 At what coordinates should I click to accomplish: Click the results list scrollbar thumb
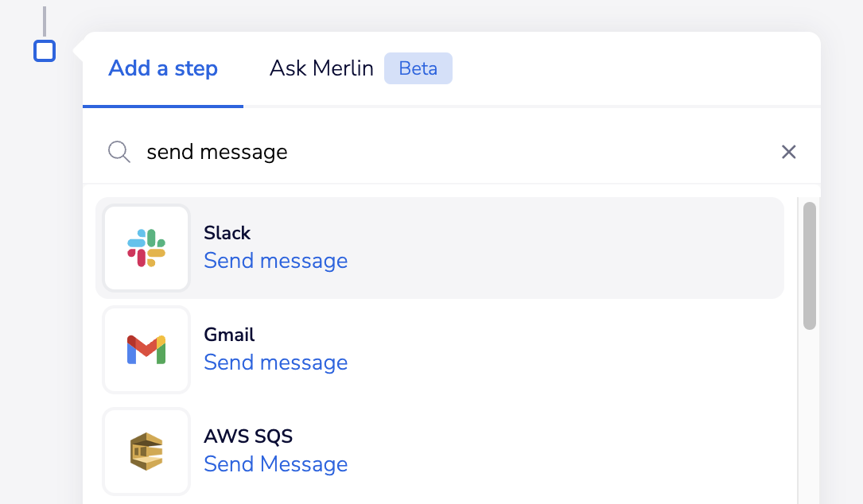[x=809, y=266]
